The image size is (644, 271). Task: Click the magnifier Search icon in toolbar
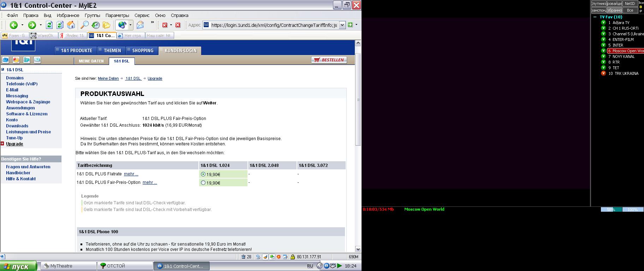click(x=85, y=25)
